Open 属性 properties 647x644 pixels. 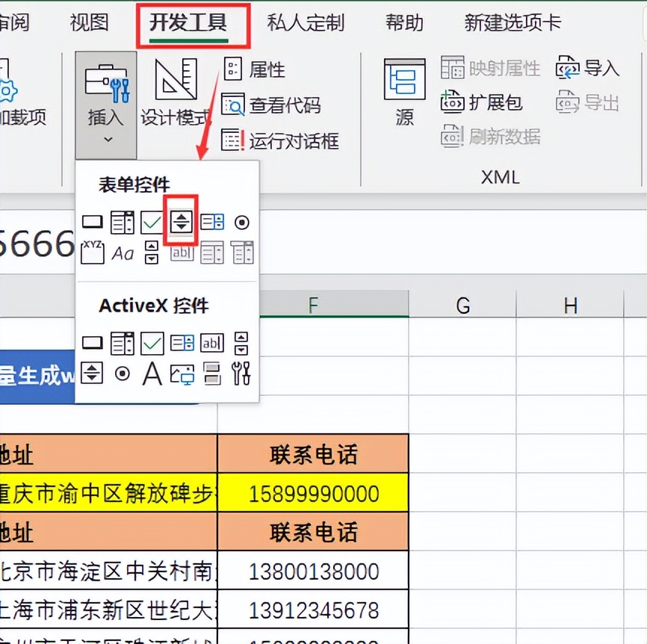tap(255, 69)
